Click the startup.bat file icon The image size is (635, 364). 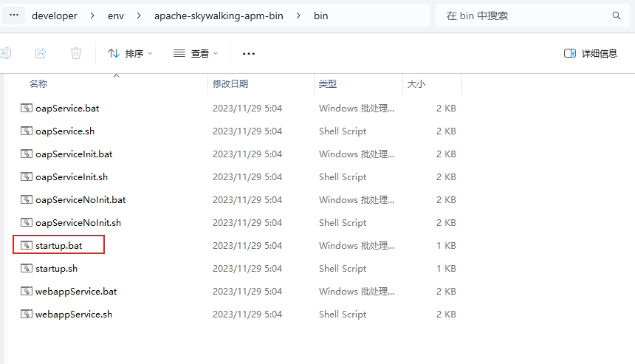(x=27, y=245)
